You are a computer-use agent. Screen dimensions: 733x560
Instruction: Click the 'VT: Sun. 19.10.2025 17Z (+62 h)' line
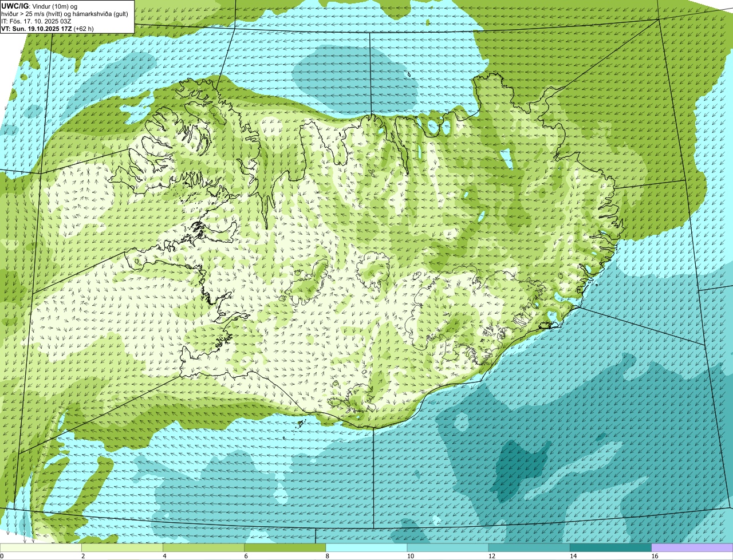tap(48, 28)
